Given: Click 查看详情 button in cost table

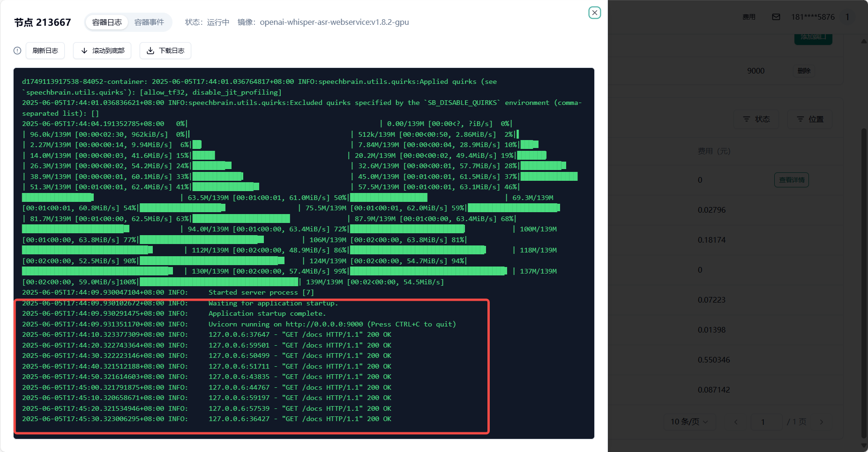Looking at the screenshot, I should (x=791, y=180).
